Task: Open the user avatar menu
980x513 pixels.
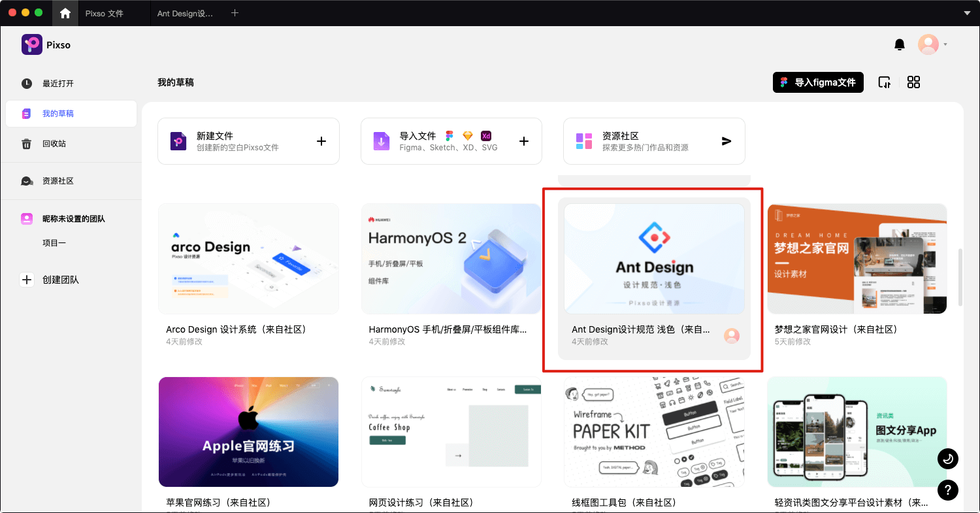Action: (x=928, y=44)
